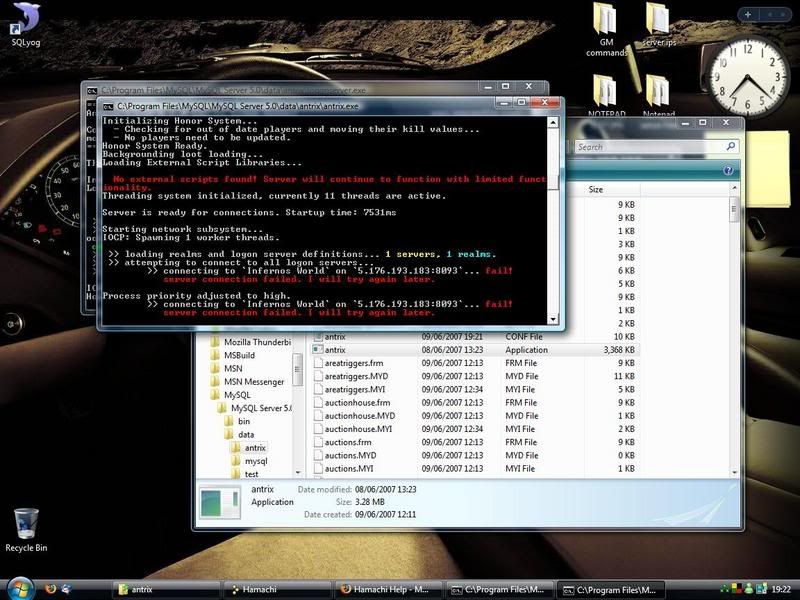Click the network icon in system tray
The image size is (800, 600).
761,589
